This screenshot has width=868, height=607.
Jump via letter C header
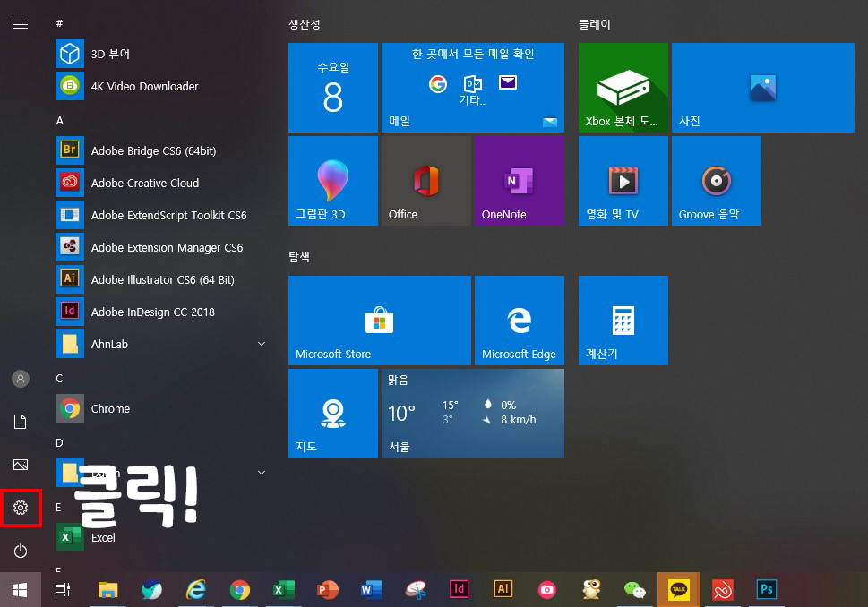(59, 379)
